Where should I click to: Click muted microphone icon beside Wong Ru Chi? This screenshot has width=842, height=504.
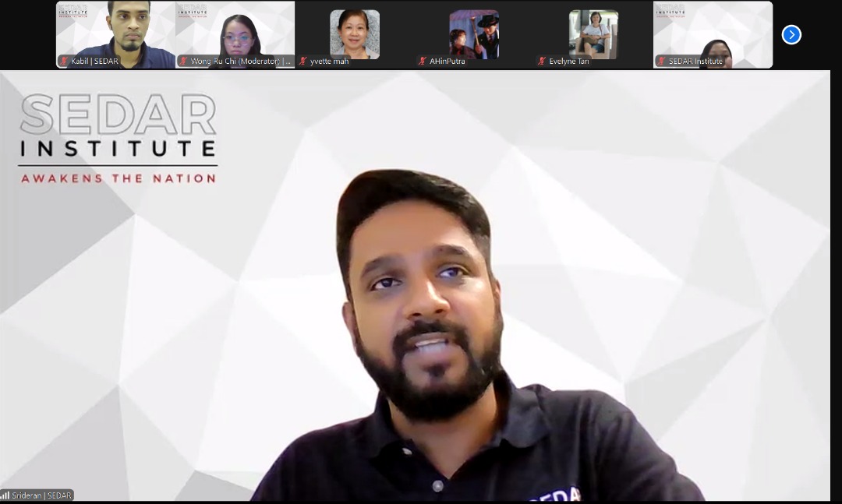tap(184, 62)
